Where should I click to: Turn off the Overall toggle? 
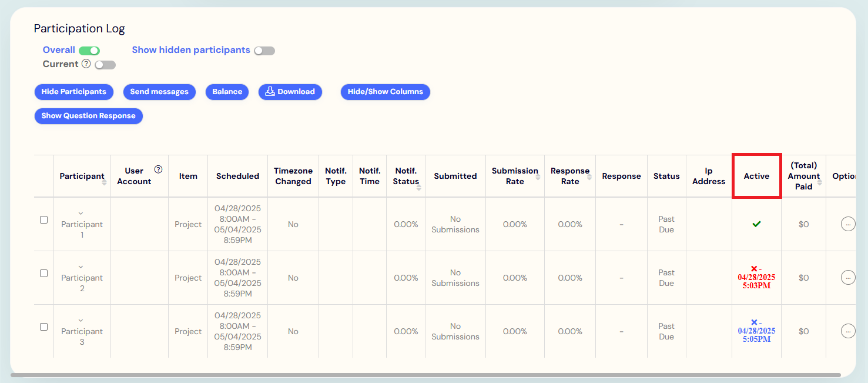pyautogui.click(x=89, y=51)
